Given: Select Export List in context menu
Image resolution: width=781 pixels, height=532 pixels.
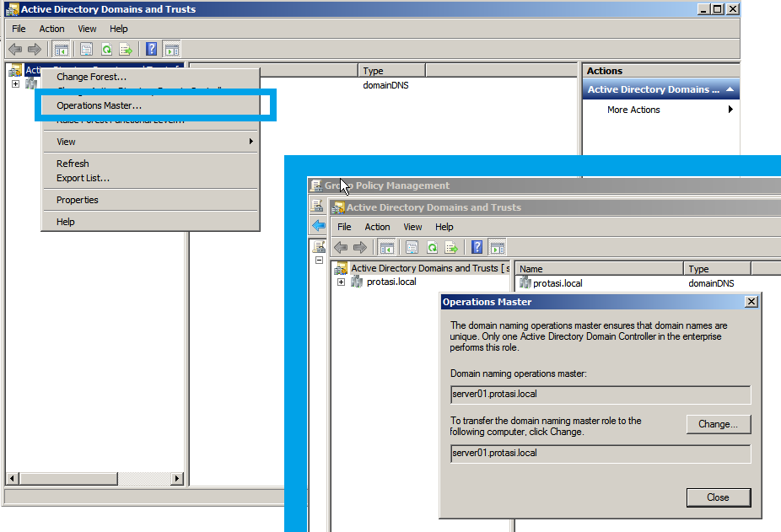Looking at the screenshot, I should pyautogui.click(x=150, y=178).
